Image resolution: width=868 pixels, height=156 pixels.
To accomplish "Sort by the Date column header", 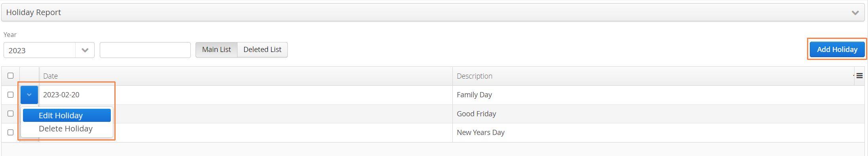I will coord(245,76).
